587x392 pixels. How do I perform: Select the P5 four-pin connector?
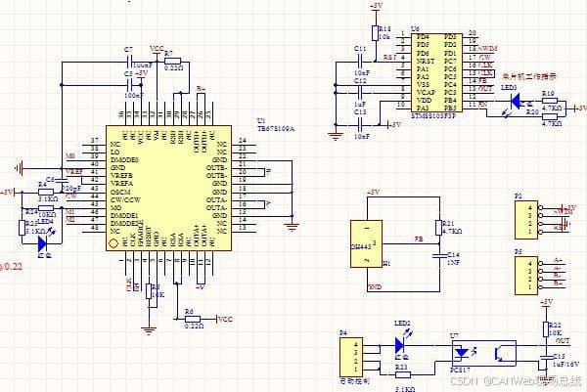[526, 276]
